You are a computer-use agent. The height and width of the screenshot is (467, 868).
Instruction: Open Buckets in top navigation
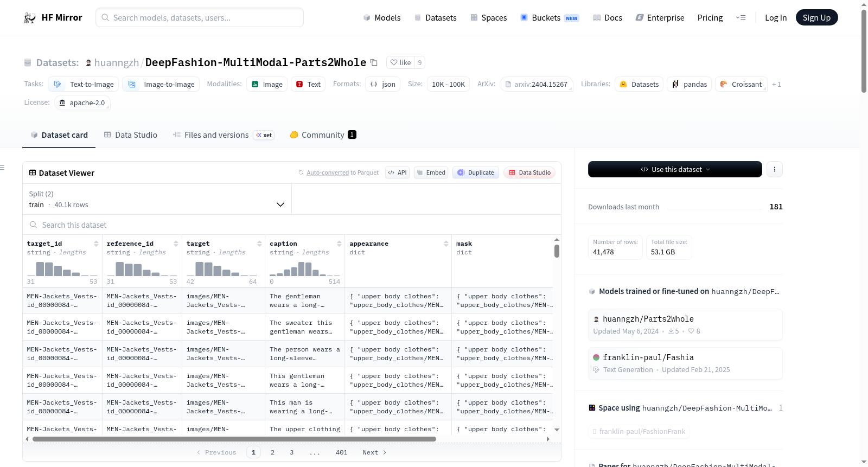(550, 17)
